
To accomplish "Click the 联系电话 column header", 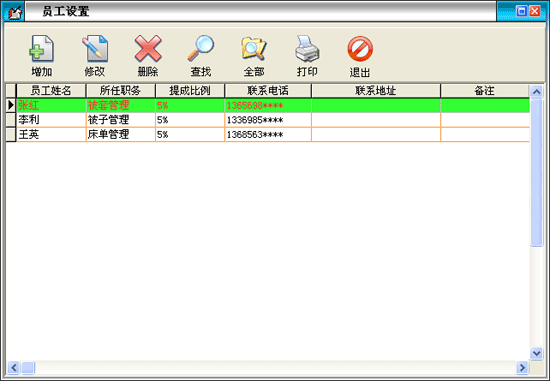I will point(268,91).
